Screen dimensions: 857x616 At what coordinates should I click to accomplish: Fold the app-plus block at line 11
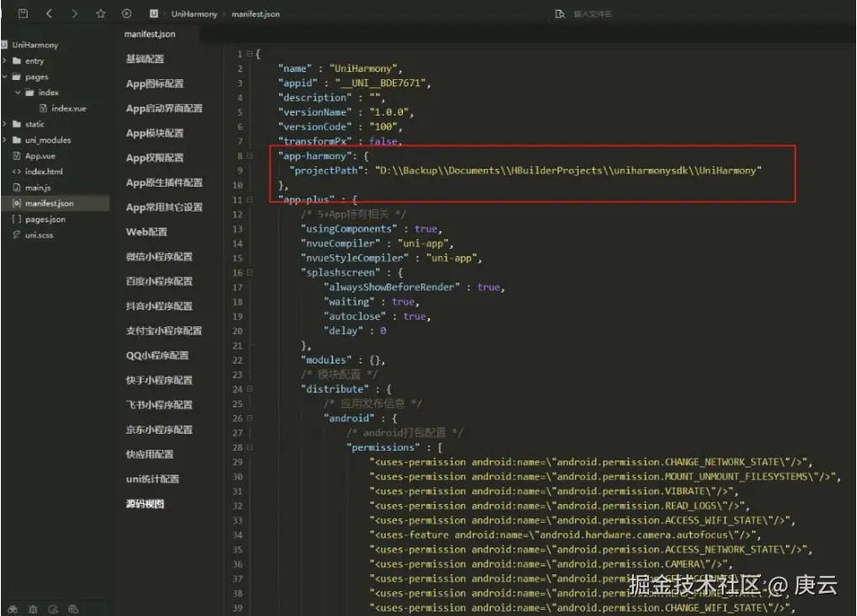tap(249, 199)
